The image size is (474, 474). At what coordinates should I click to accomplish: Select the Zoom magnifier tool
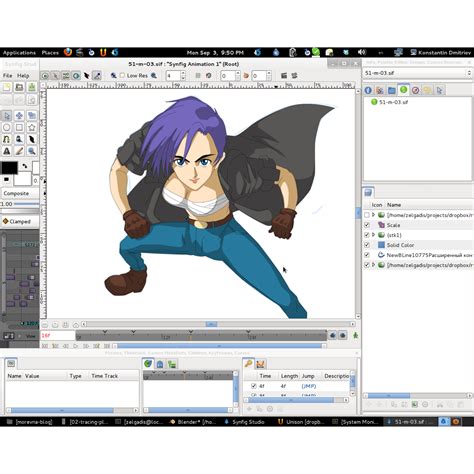(32, 151)
